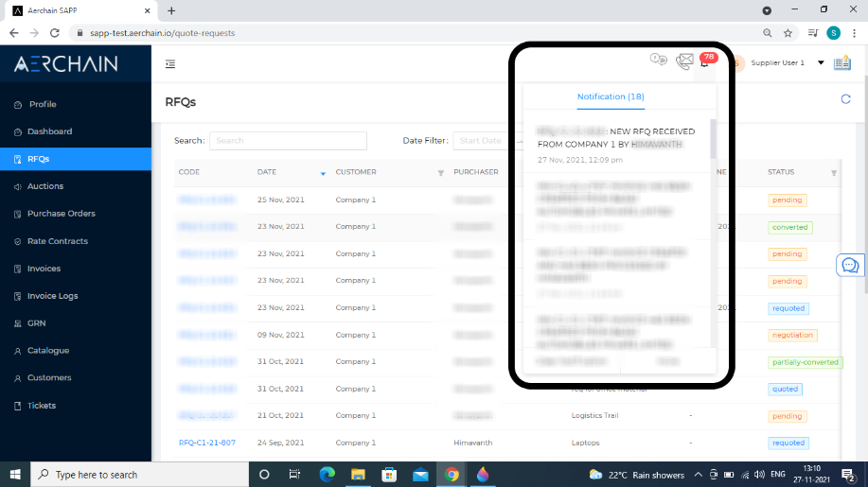Open the Windows Start menu
Image resolution: width=868 pixels, height=487 pixels.
point(15,475)
